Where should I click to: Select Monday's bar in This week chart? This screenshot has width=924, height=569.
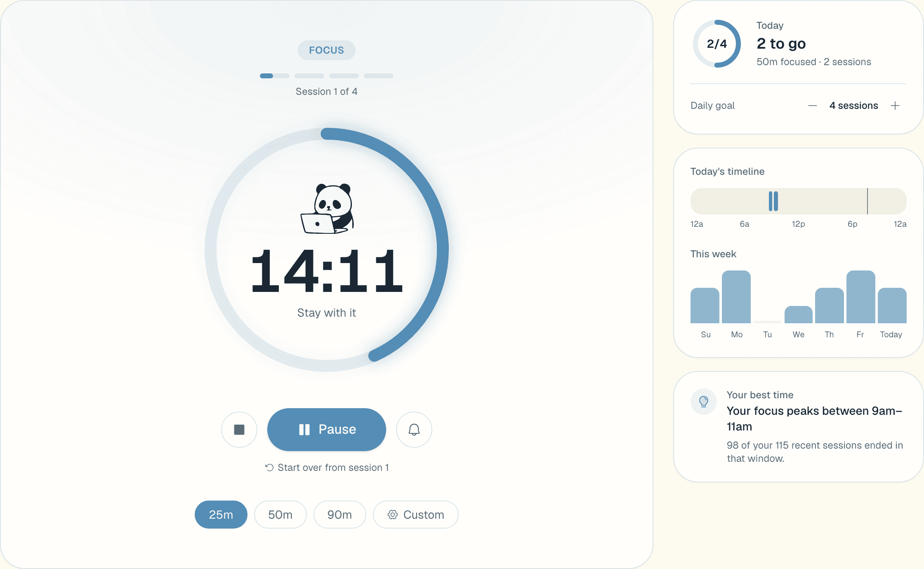736,297
